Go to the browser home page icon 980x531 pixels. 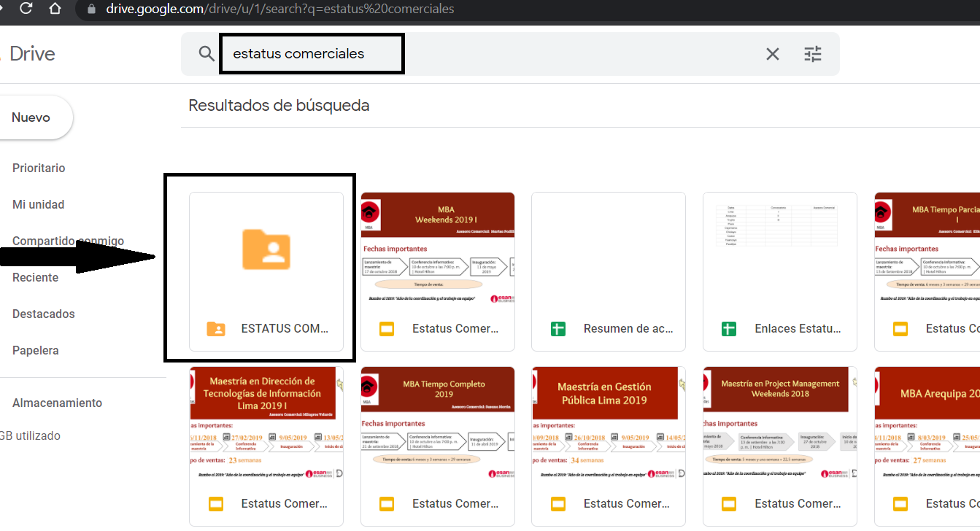point(55,9)
